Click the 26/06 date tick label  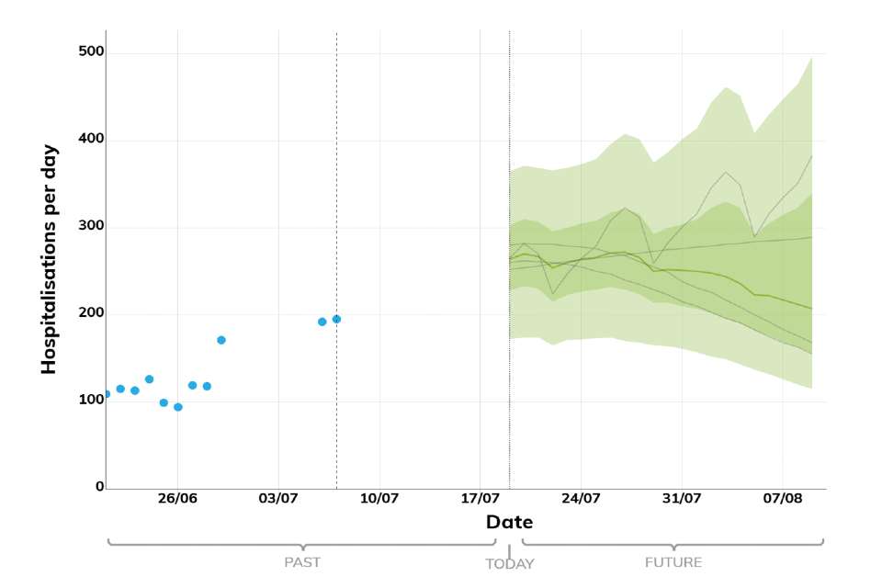click(178, 499)
